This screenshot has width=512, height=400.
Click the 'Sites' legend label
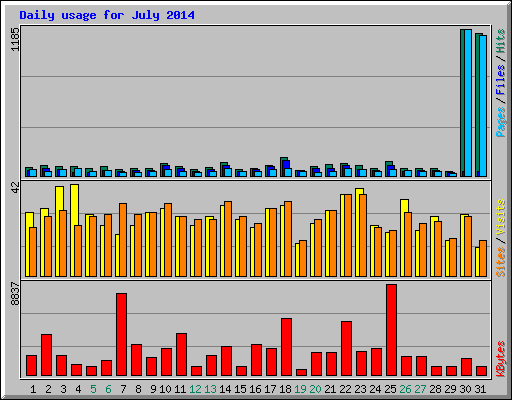501,262
